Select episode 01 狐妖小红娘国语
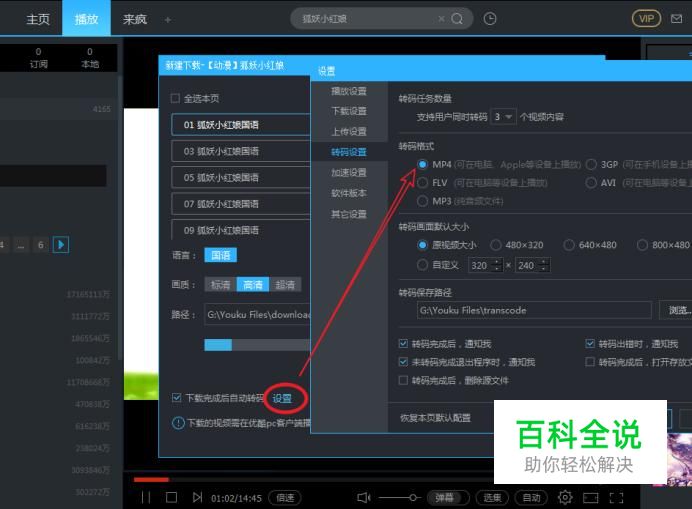The height and width of the screenshot is (509, 692). pyautogui.click(x=241, y=125)
